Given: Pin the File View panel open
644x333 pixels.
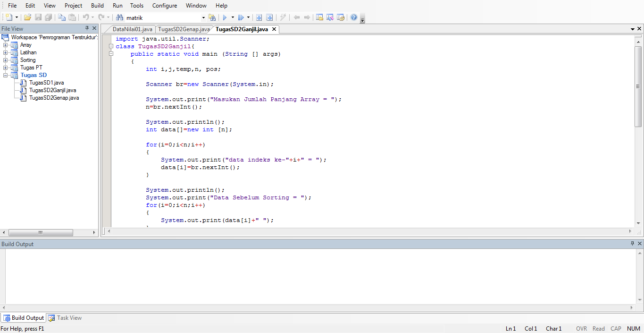Looking at the screenshot, I should point(88,28).
